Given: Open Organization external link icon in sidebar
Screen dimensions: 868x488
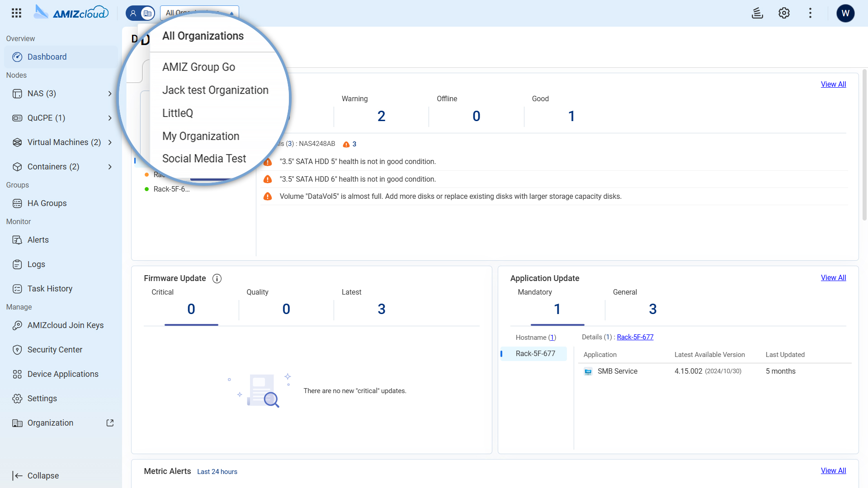Looking at the screenshot, I should pyautogui.click(x=110, y=423).
